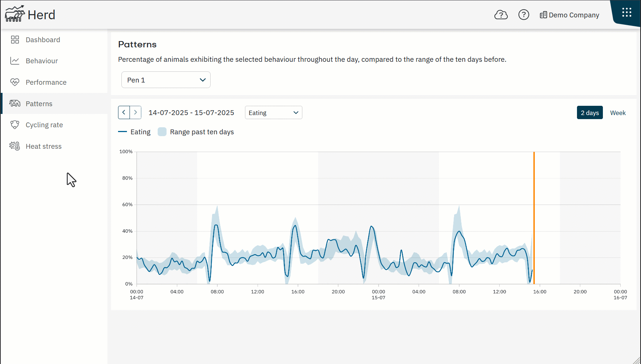Image resolution: width=641 pixels, height=364 pixels.
Task: Select the 2 days view
Action: (590, 113)
